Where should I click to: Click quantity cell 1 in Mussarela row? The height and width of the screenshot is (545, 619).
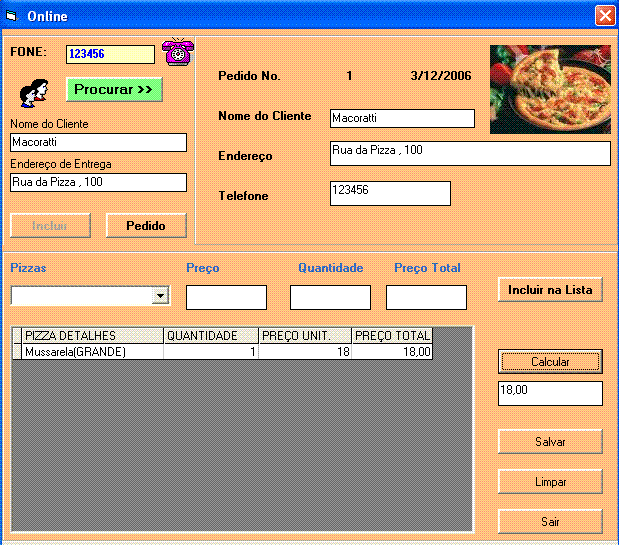[211, 352]
